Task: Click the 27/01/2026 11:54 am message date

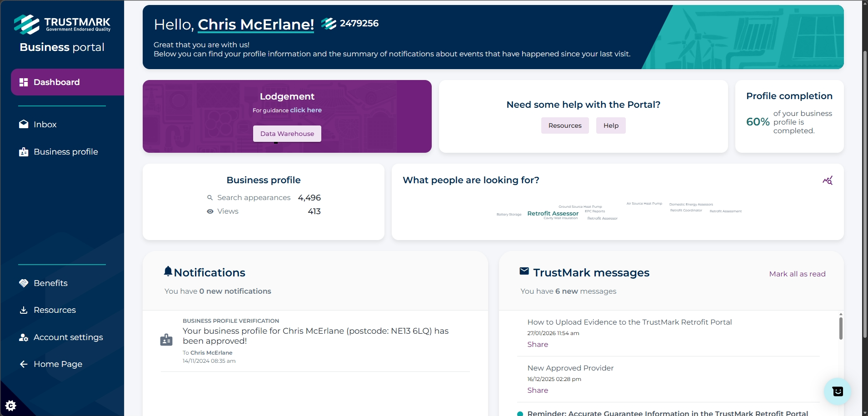Action: coord(553,333)
